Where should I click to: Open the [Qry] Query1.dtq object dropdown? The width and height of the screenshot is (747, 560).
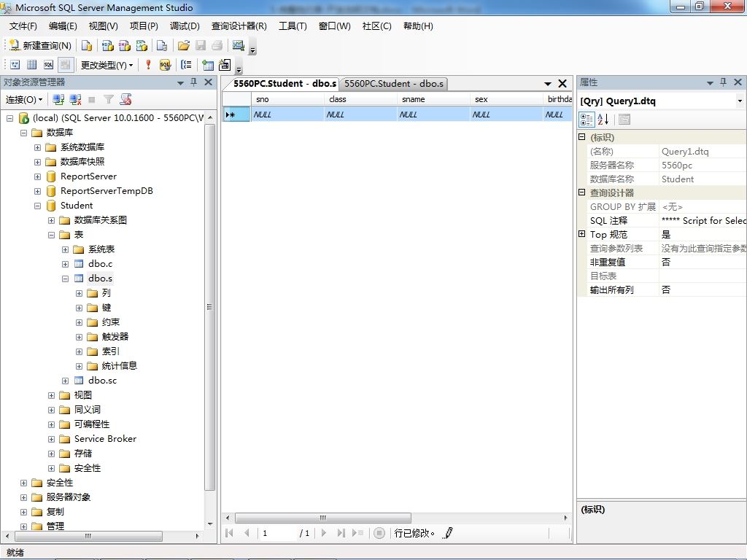[740, 101]
